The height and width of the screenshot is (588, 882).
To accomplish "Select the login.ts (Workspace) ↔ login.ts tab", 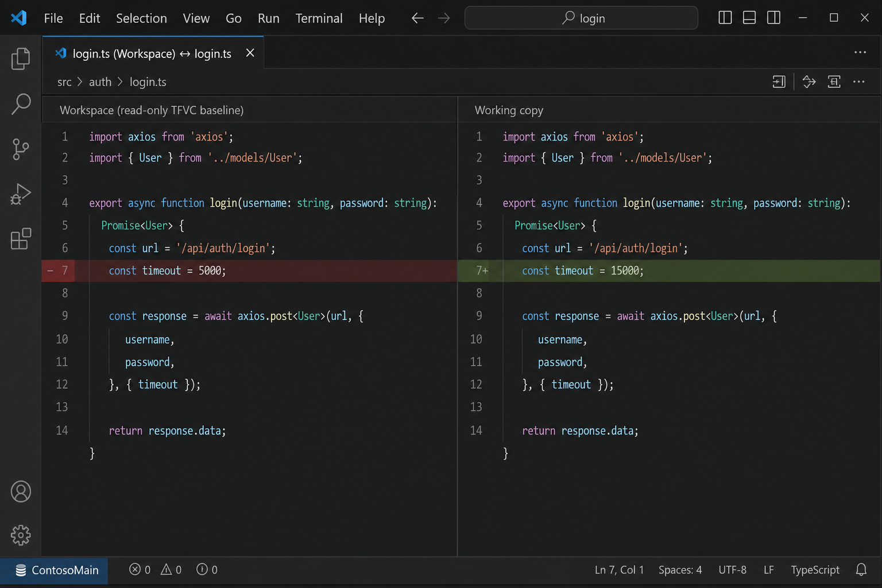I will pos(153,53).
